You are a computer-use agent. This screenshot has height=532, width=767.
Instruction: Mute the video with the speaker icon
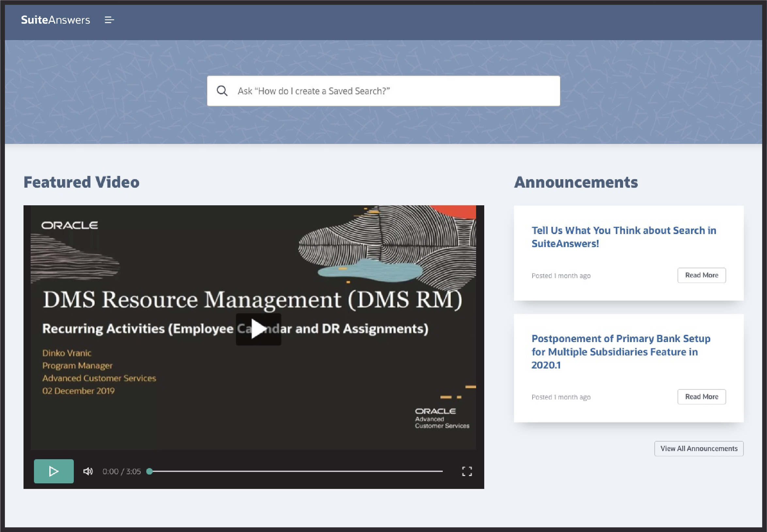[88, 471]
